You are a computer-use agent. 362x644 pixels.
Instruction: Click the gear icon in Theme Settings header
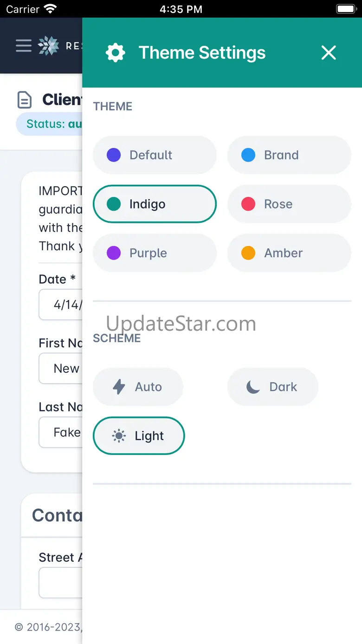coord(116,53)
